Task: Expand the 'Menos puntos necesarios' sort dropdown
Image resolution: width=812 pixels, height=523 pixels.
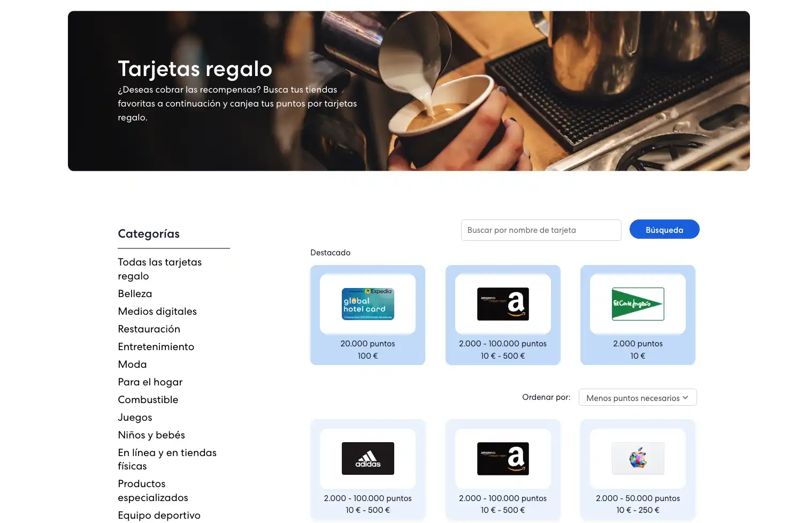Action: point(633,398)
